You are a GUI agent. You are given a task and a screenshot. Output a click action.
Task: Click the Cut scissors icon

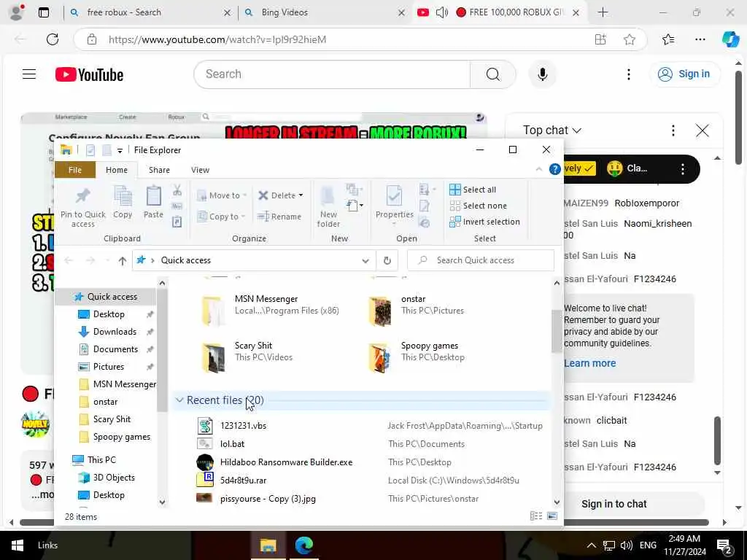click(x=177, y=190)
